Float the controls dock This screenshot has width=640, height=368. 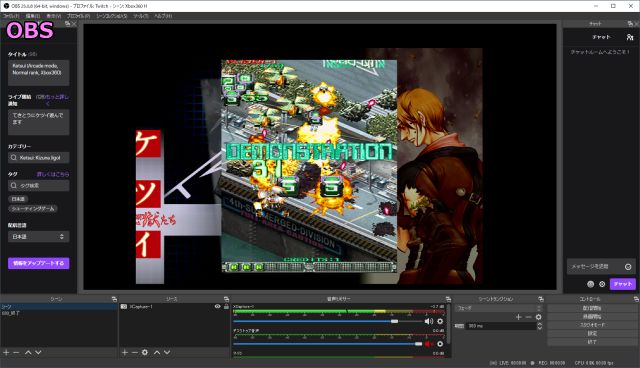tap(636, 299)
